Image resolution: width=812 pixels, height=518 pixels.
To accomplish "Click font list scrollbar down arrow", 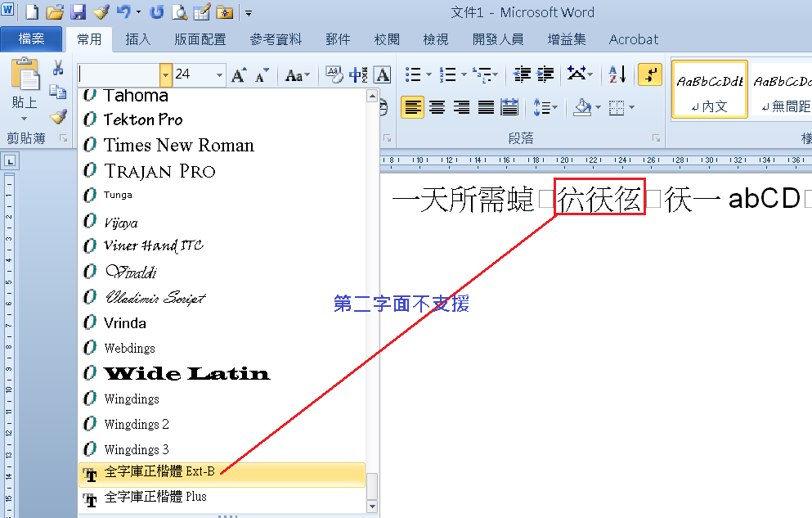I will coord(371,507).
